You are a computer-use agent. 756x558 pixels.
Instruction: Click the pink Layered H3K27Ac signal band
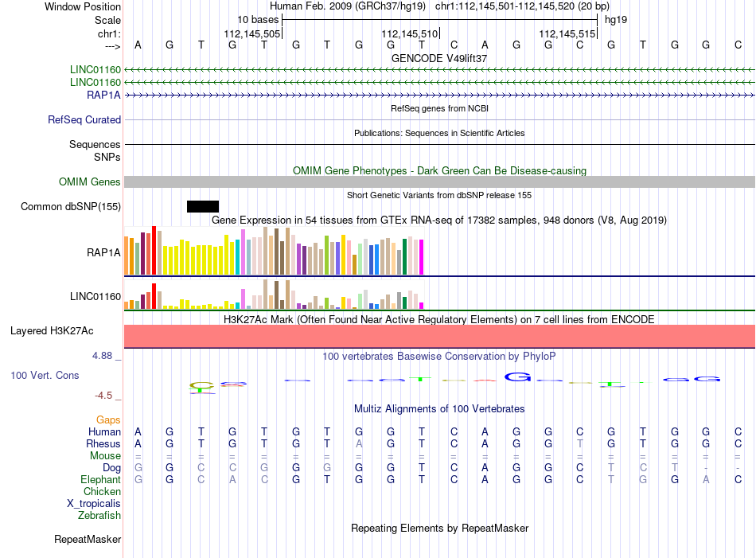point(440,336)
